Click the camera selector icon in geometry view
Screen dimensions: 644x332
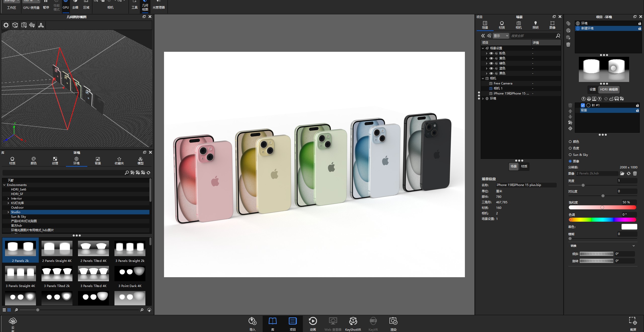(24, 25)
